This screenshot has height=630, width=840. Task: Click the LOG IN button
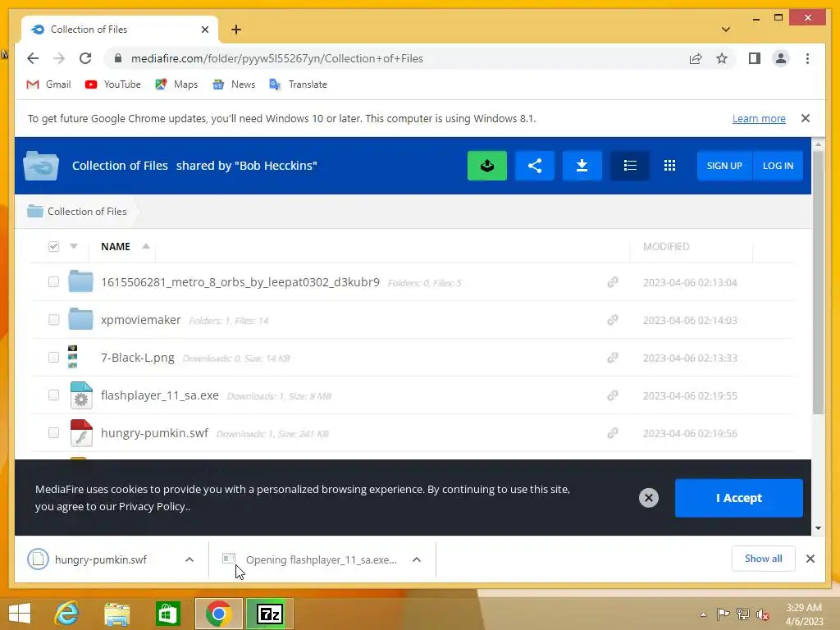tap(778, 166)
